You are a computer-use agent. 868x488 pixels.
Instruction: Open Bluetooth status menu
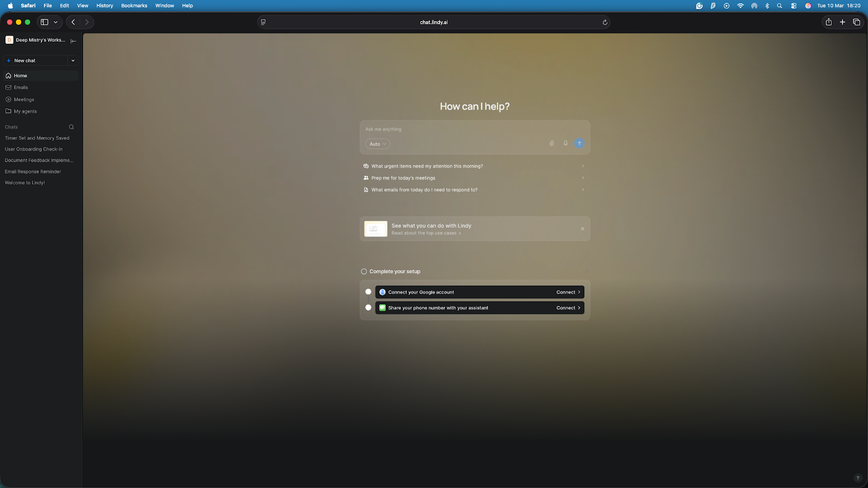767,5
